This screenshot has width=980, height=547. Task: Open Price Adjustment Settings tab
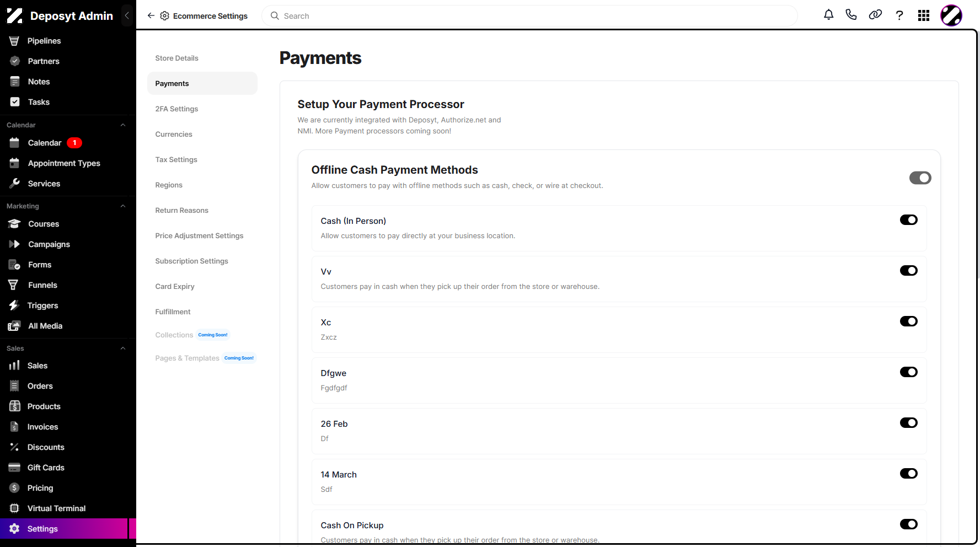coord(202,235)
